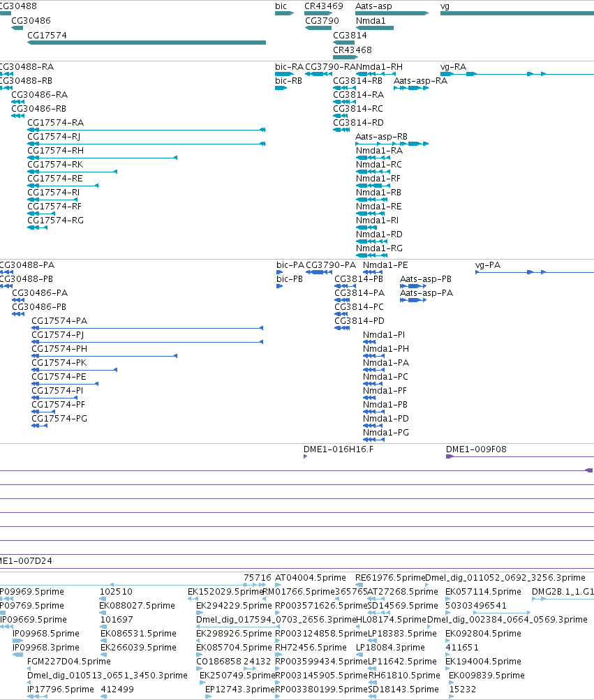Image resolution: width=594 pixels, height=700 pixels.
Task: Open the Nmda1-RF transcript label
Action: [378, 179]
